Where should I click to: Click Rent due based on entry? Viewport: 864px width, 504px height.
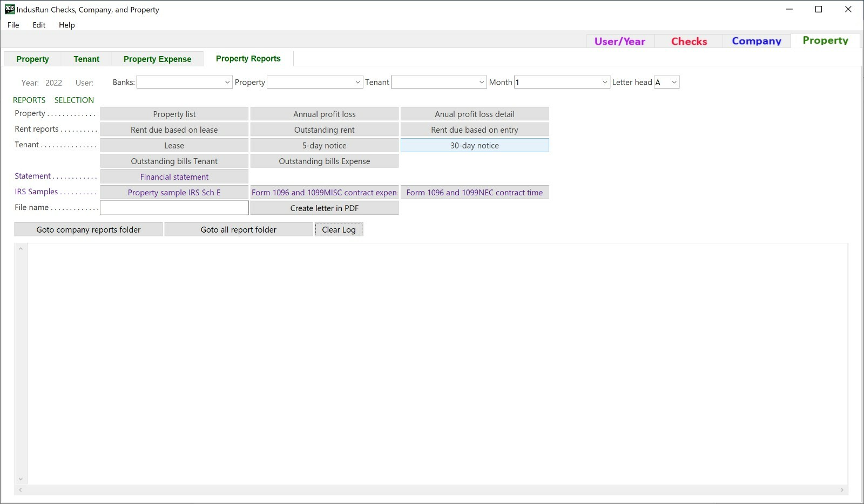click(x=475, y=130)
